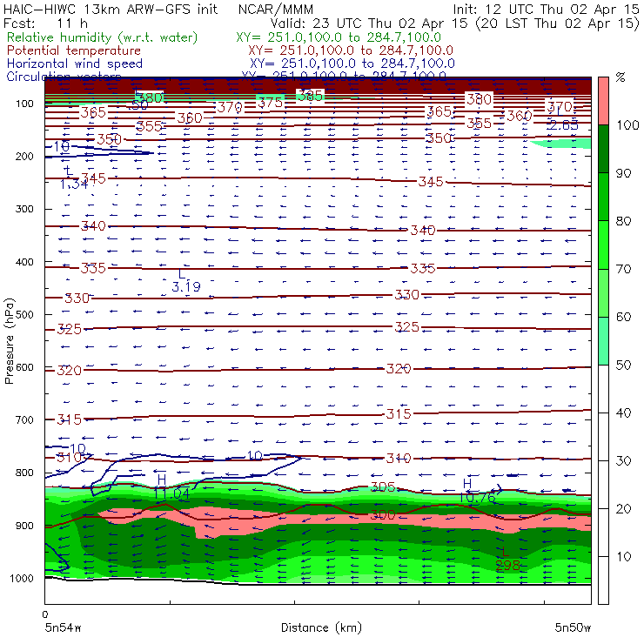
Task: Click the '800' pressure axis tick label
Action: (24, 473)
